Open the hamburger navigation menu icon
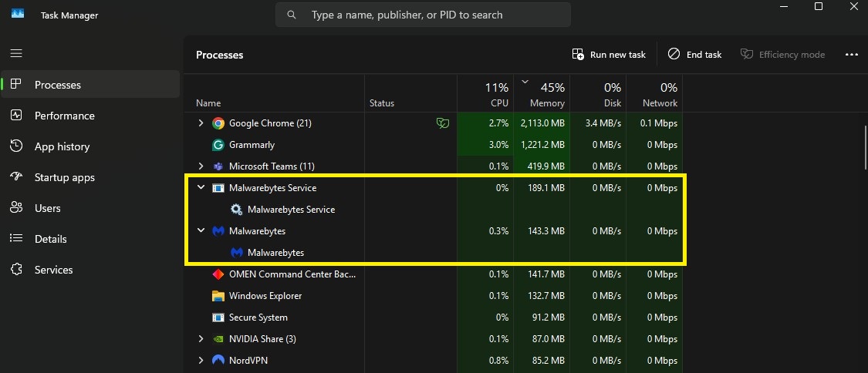 (x=16, y=54)
